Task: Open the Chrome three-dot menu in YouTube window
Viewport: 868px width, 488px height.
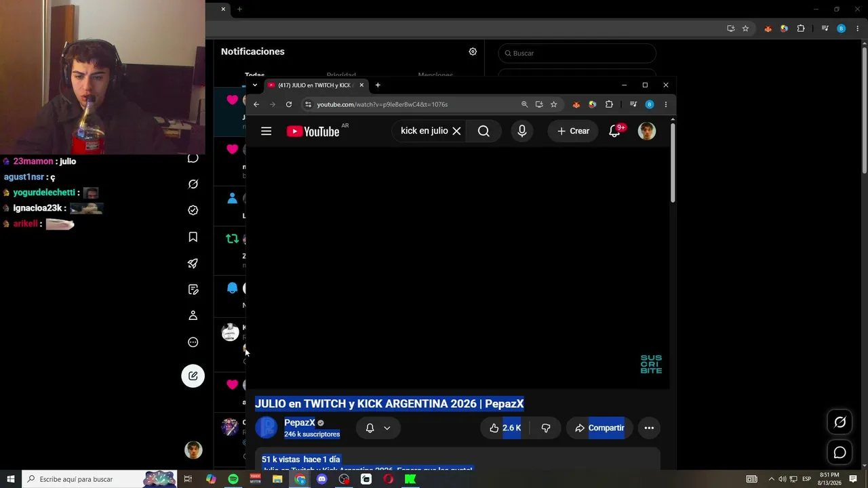Action: pos(666,104)
